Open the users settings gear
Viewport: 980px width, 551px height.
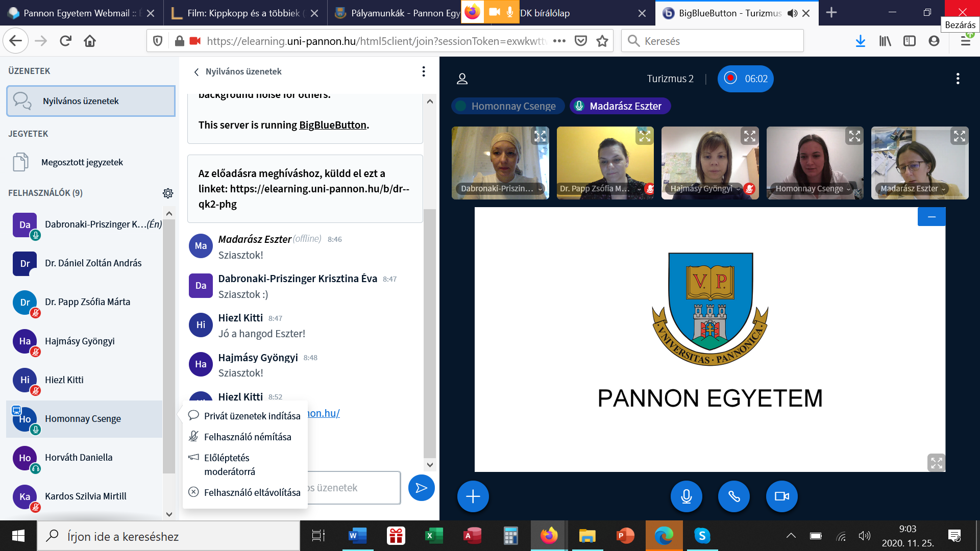pyautogui.click(x=168, y=193)
